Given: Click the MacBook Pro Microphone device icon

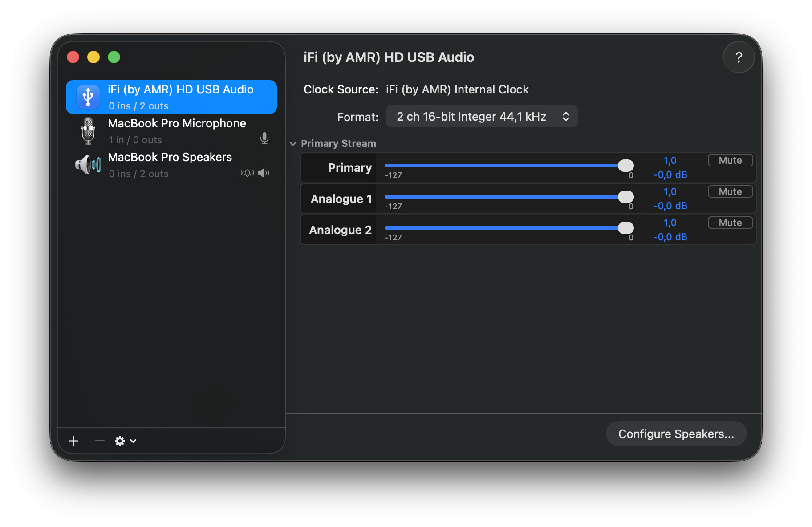Looking at the screenshot, I should 88,131.
